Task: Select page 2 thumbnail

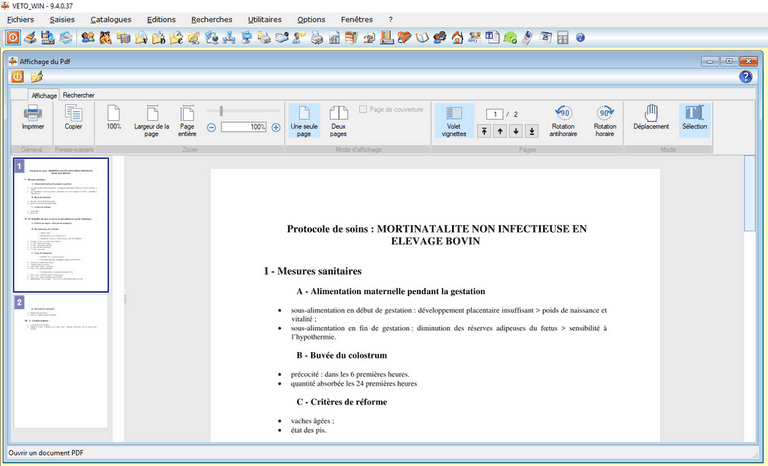Action: tap(61, 362)
